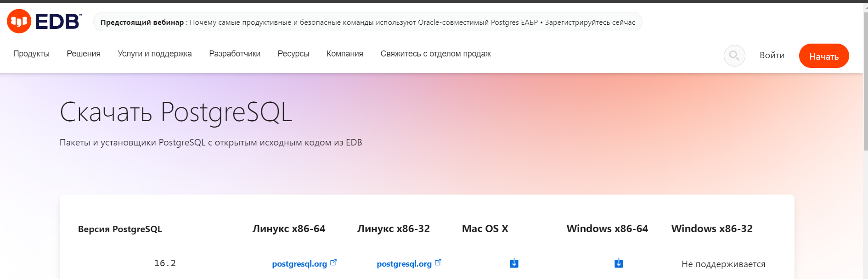The height and width of the screenshot is (279, 868).
Task: Open the Решения menu
Action: (x=84, y=54)
